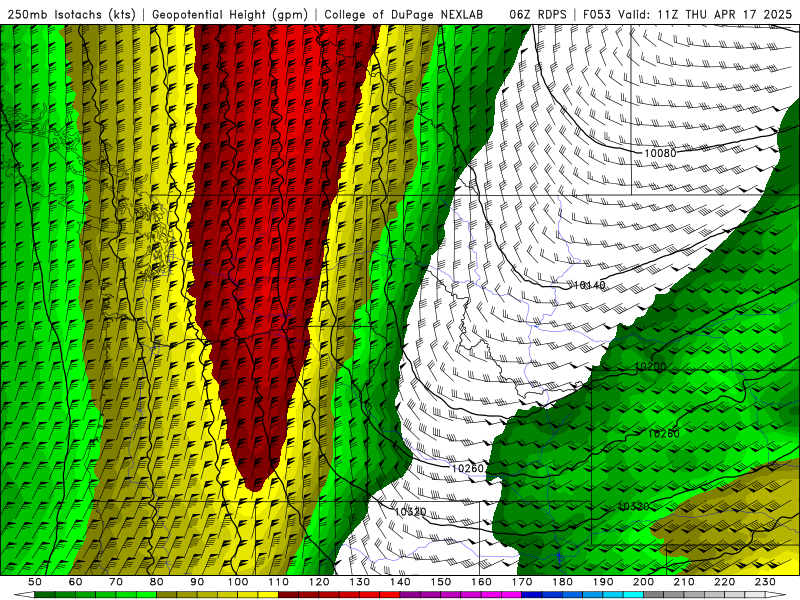Viewport: 800px width, 600px height.
Task: Click the 200 value on the color scale
Action: [643, 582]
